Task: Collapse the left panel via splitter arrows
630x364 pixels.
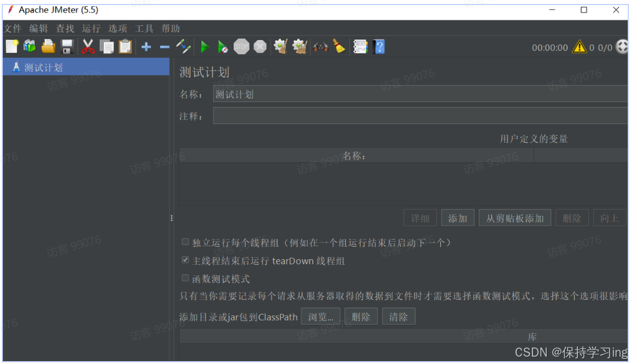Action: 172,218
